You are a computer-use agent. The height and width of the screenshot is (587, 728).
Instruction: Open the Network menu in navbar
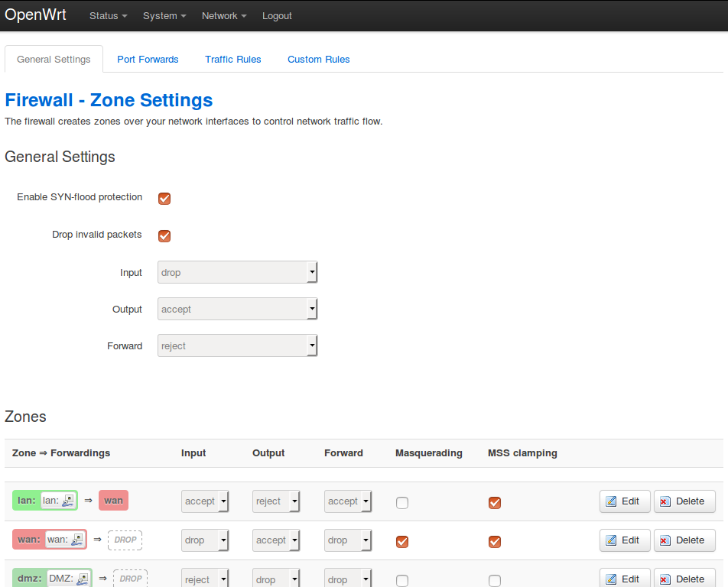pyautogui.click(x=224, y=16)
